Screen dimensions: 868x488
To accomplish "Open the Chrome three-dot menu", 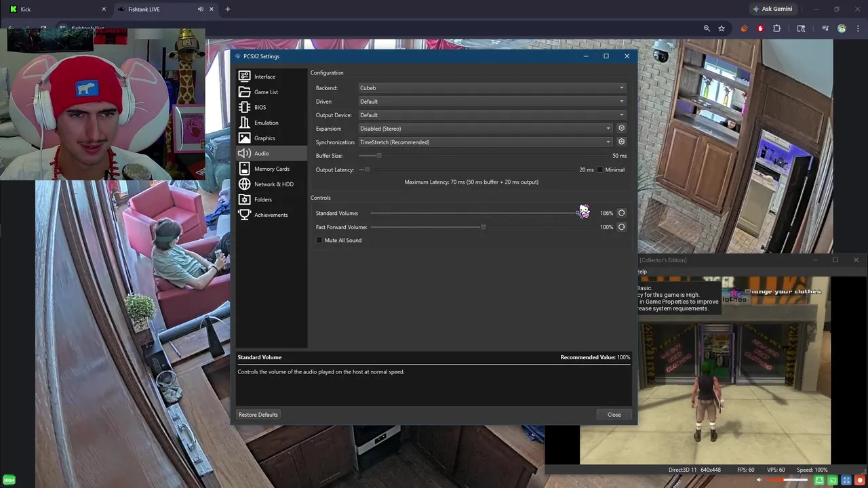I will coord(859,28).
